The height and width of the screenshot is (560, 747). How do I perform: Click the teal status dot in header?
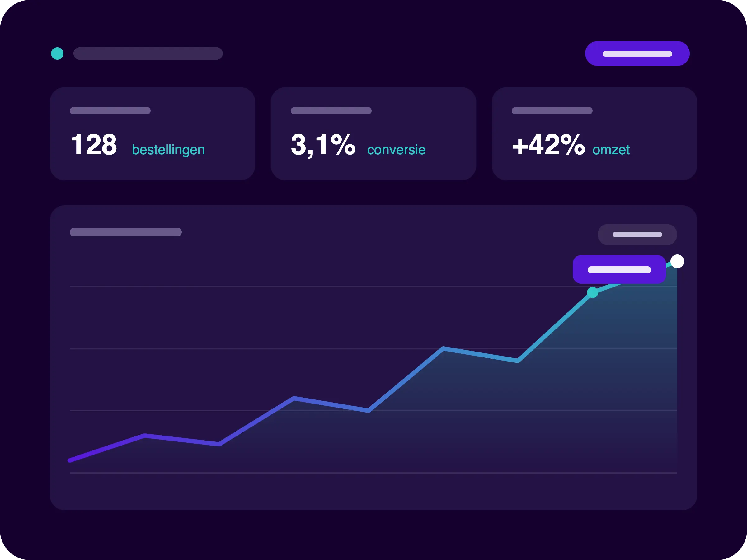(x=57, y=53)
